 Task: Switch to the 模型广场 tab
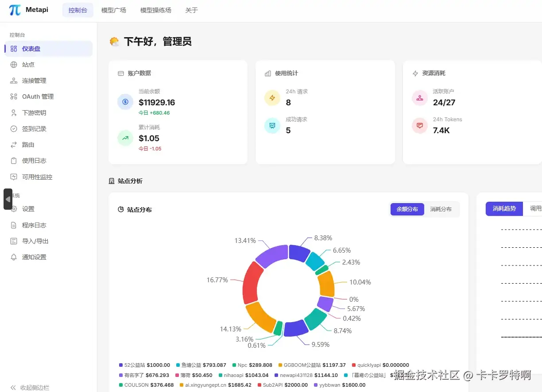(x=113, y=9)
